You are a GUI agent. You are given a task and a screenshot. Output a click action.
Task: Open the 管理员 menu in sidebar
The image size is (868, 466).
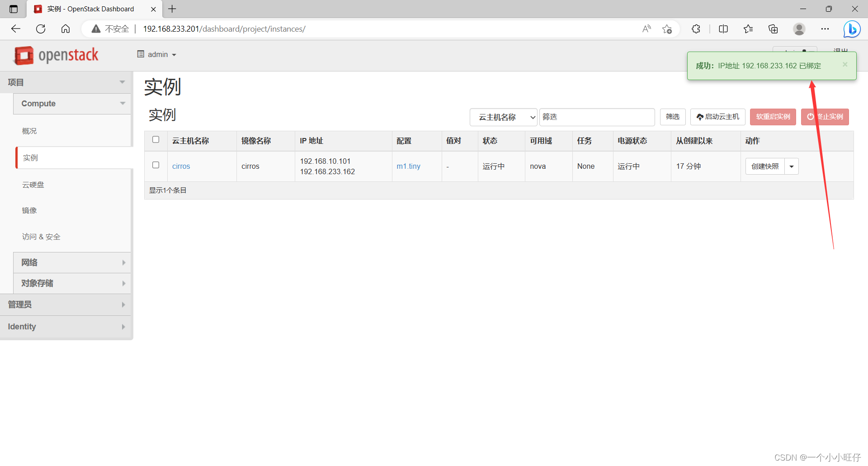click(x=66, y=304)
